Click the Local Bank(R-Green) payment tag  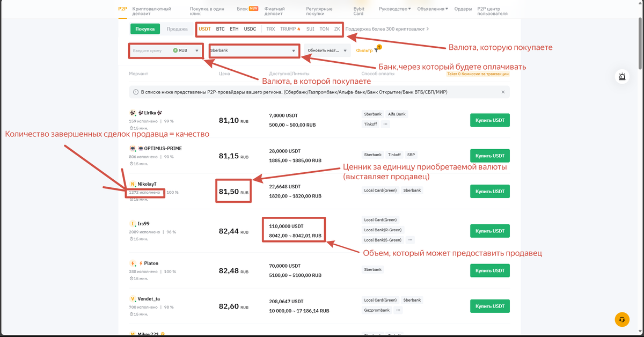pyautogui.click(x=382, y=230)
